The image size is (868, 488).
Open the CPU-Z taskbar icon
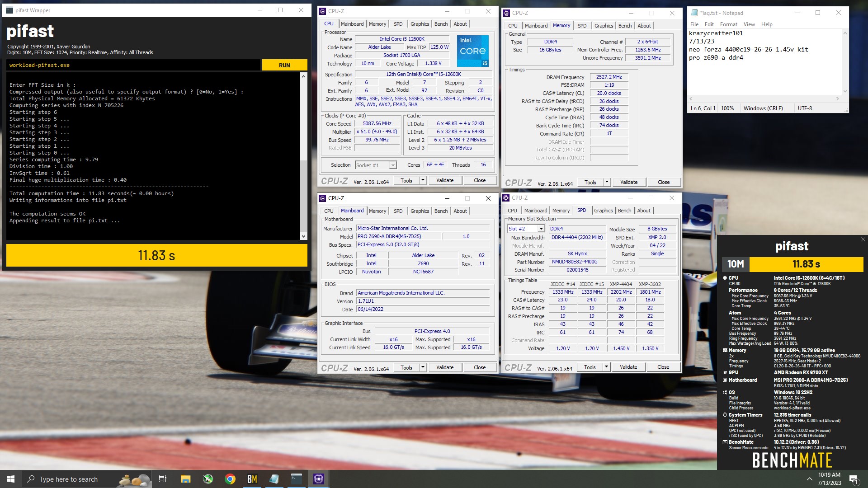tap(319, 479)
